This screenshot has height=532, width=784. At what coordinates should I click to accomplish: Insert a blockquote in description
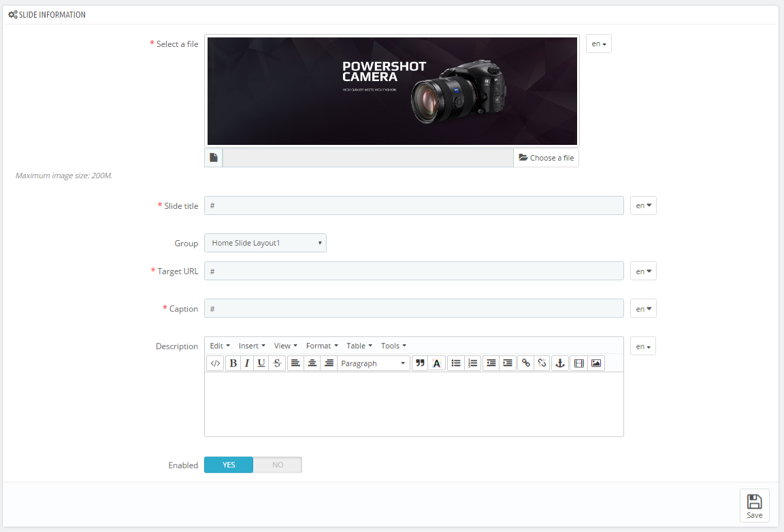420,363
